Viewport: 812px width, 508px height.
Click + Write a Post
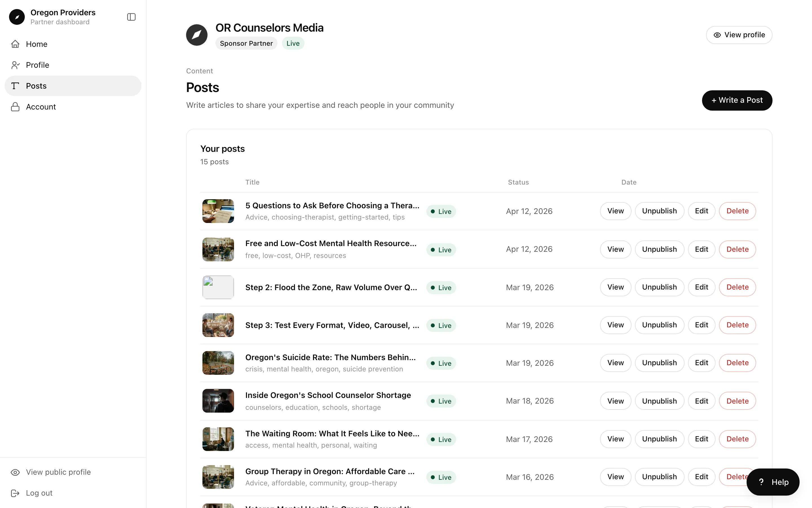(x=737, y=100)
